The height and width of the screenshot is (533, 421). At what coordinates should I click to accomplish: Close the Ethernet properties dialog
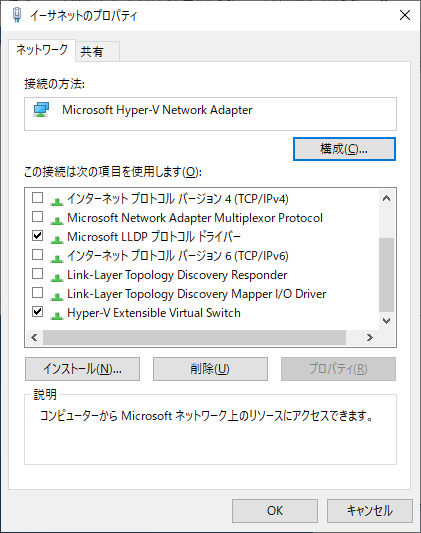tap(405, 15)
